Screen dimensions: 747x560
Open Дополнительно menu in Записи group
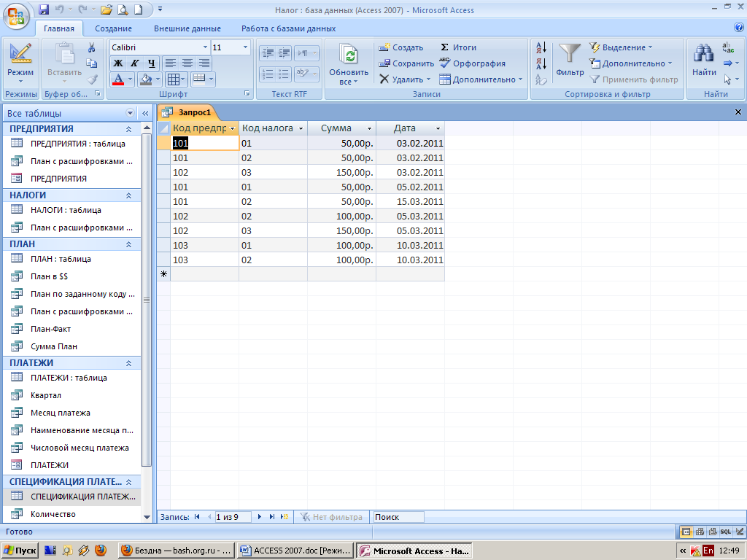click(481, 79)
